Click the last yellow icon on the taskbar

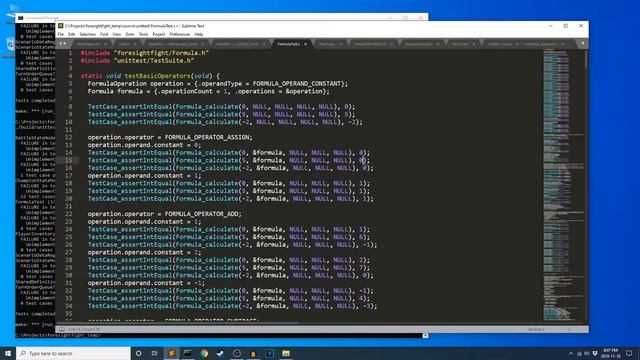(286, 353)
